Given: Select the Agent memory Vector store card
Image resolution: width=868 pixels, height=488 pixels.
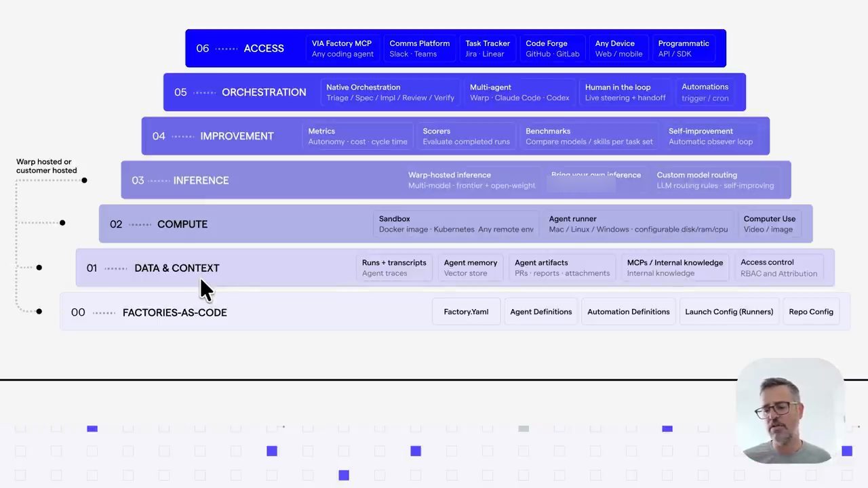Looking at the screenshot, I should point(471,268).
